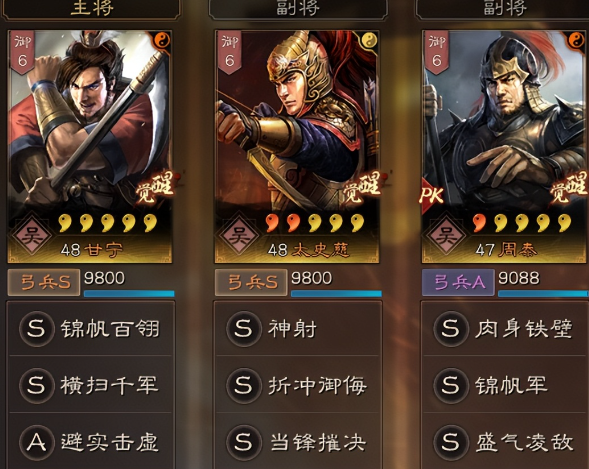
Task: Click the yin-yang icon on Gan Ning's card
Action: (162, 40)
